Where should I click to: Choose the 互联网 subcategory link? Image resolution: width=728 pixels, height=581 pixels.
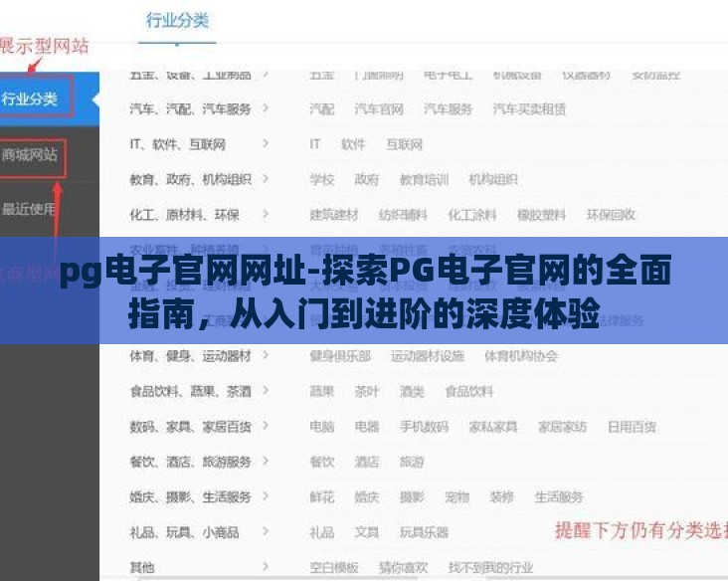tap(405, 144)
